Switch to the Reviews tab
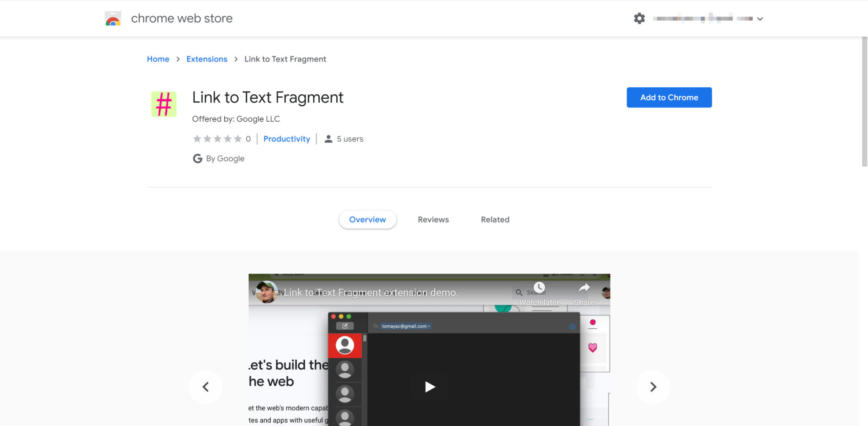The height and width of the screenshot is (426, 868). pyautogui.click(x=433, y=219)
